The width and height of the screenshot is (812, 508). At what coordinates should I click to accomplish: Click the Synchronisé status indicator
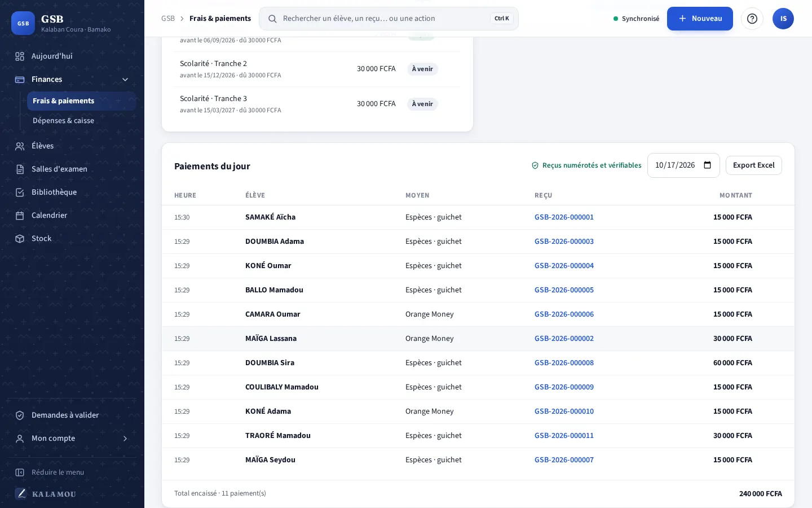[x=636, y=19]
